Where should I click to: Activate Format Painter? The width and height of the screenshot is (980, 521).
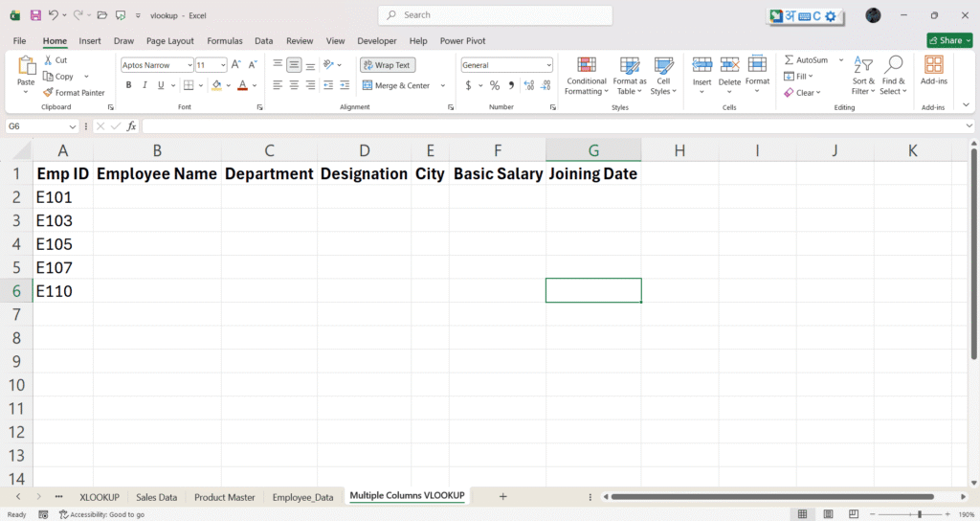(74, 93)
